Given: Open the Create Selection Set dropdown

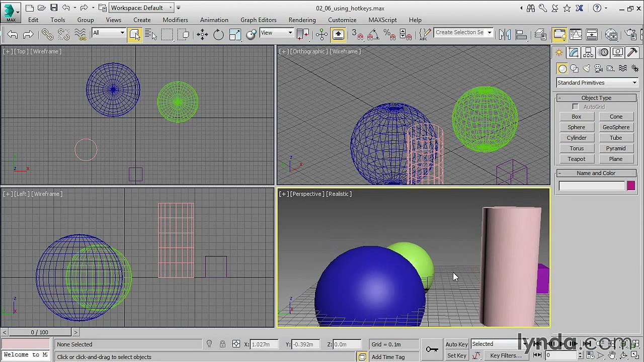Looking at the screenshot, I should tap(463, 32).
